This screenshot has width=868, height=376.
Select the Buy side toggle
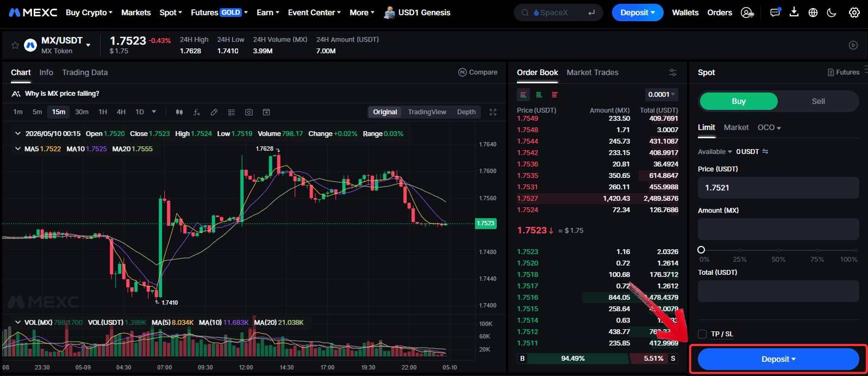[739, 101]
